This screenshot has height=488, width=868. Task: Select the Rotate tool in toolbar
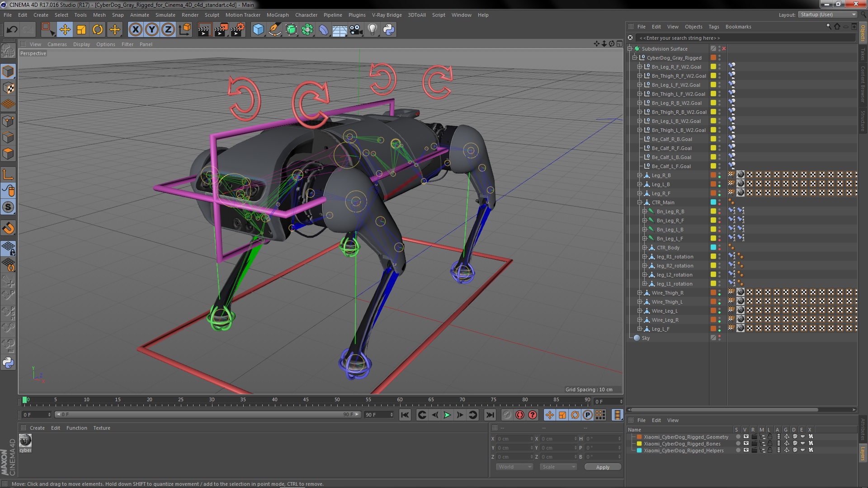[x=98, y=30]
